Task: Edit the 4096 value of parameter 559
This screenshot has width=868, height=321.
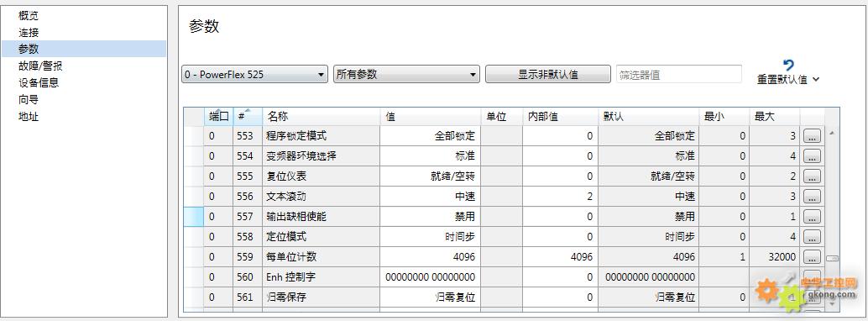Action: click(x=431, y=257)
